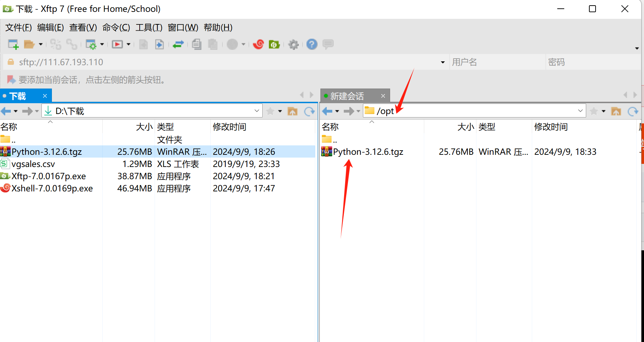644x342 pixels.
Task: Open Options via the gear icon
Action: (x=294, y=44)
